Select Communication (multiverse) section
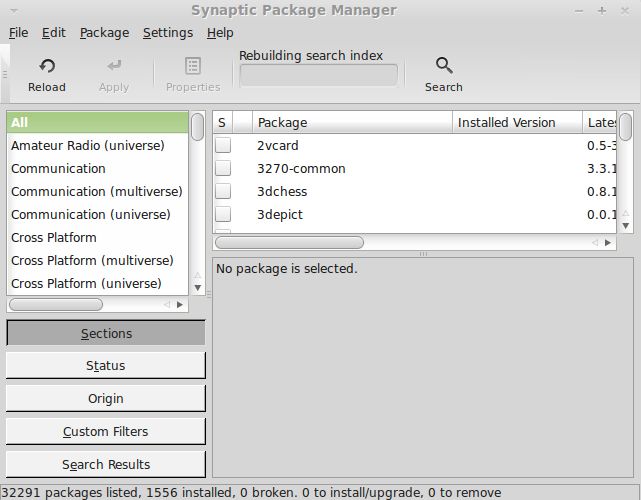 pyautogui.click(x=97, y=191)
